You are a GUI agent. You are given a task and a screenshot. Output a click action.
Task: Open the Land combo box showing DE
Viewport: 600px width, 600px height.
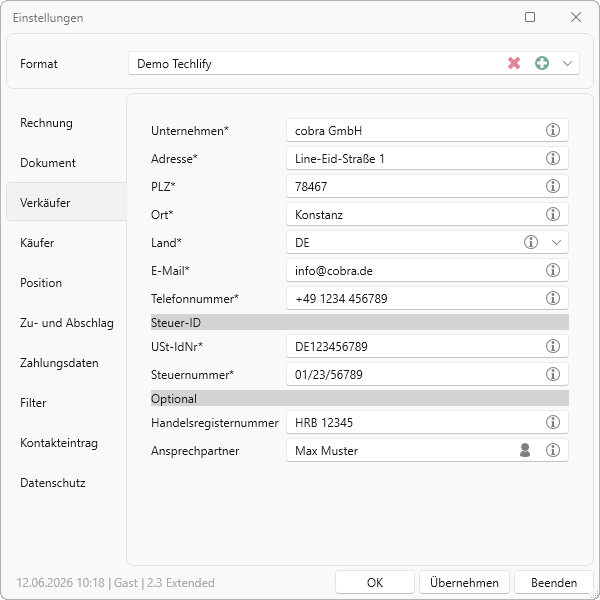tap(427, 242)
